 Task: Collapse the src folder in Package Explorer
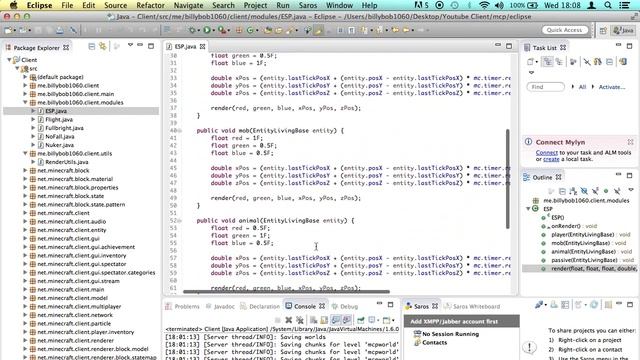click(17, 68)
